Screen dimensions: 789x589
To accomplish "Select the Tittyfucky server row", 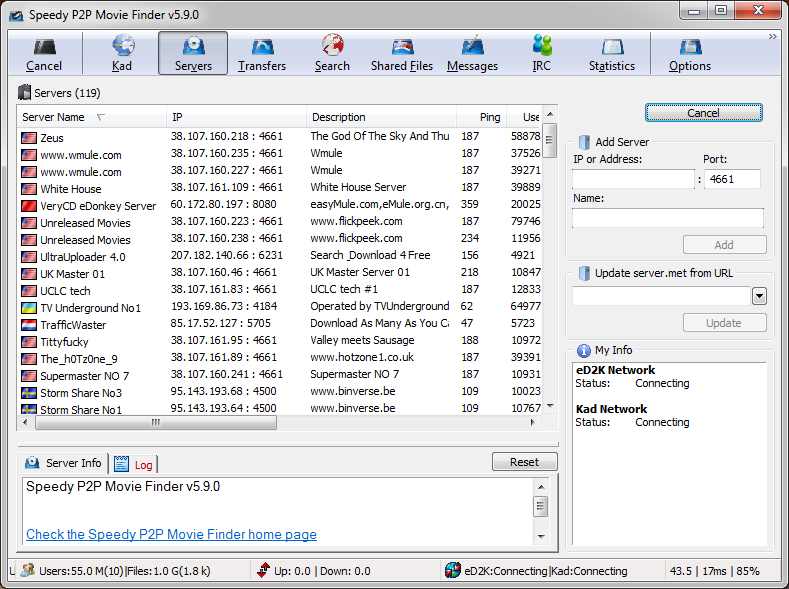I will [x=280, y=342].
